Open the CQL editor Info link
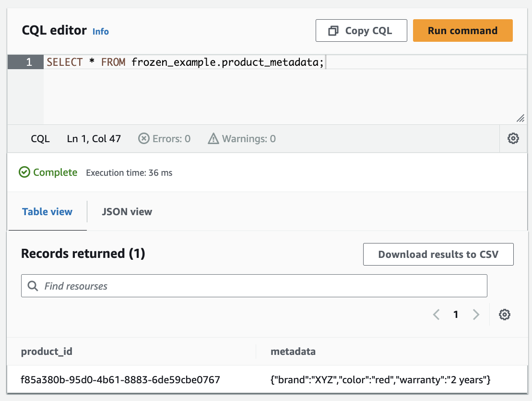Screen dimensions: 532x401 coord(101,32)
